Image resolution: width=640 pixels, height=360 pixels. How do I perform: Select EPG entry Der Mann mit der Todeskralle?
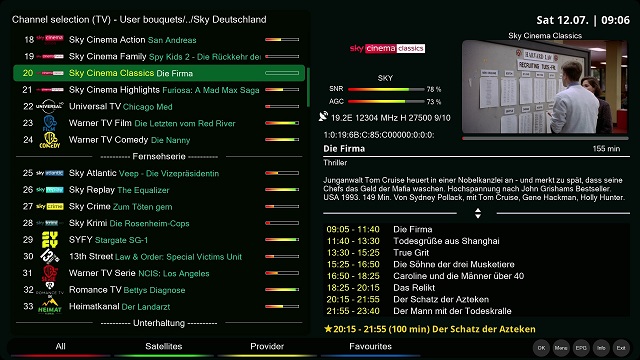(476, 311)
